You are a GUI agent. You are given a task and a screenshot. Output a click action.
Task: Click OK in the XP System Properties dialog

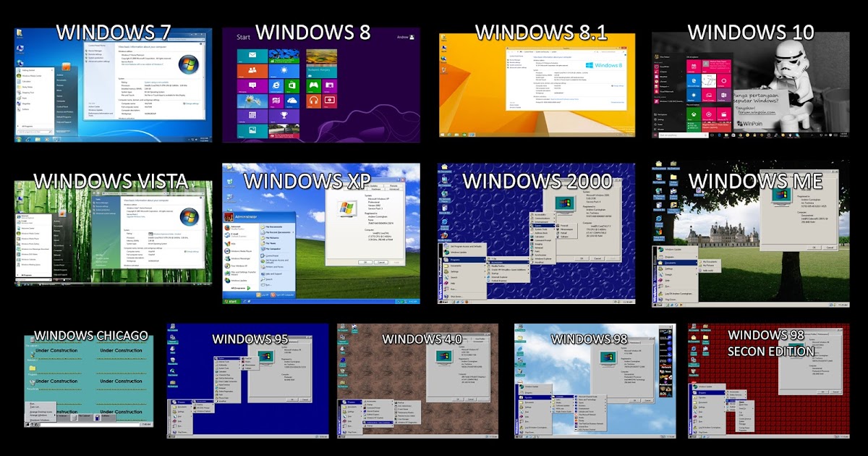(365, 262)
